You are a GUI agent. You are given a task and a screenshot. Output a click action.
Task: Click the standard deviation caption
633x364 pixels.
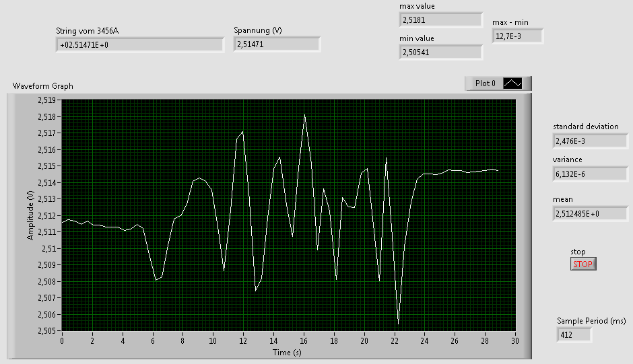585,126
